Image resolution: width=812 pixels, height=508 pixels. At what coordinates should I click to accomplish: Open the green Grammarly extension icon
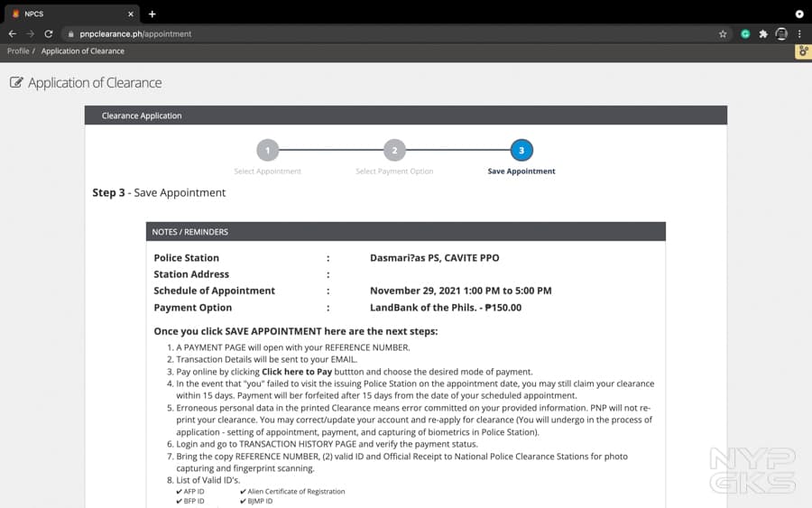pyautogui.click(x=745, y=33)
